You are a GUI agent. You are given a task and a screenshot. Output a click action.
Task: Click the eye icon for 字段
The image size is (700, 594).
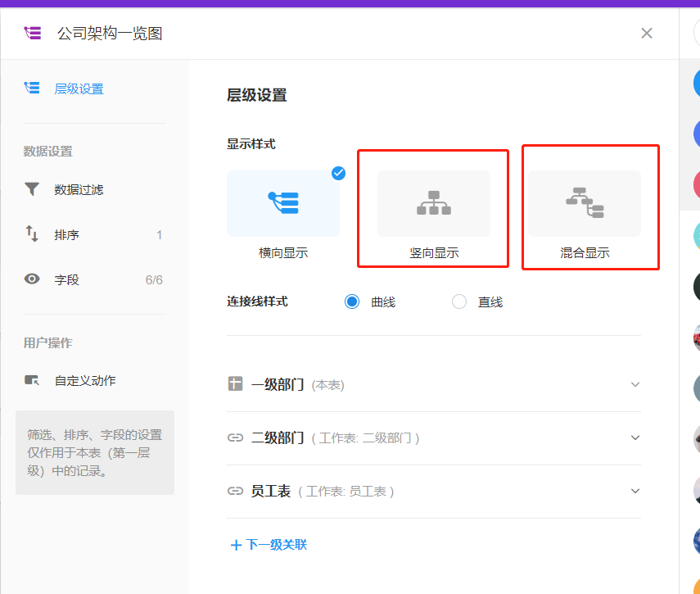point(32,279)
